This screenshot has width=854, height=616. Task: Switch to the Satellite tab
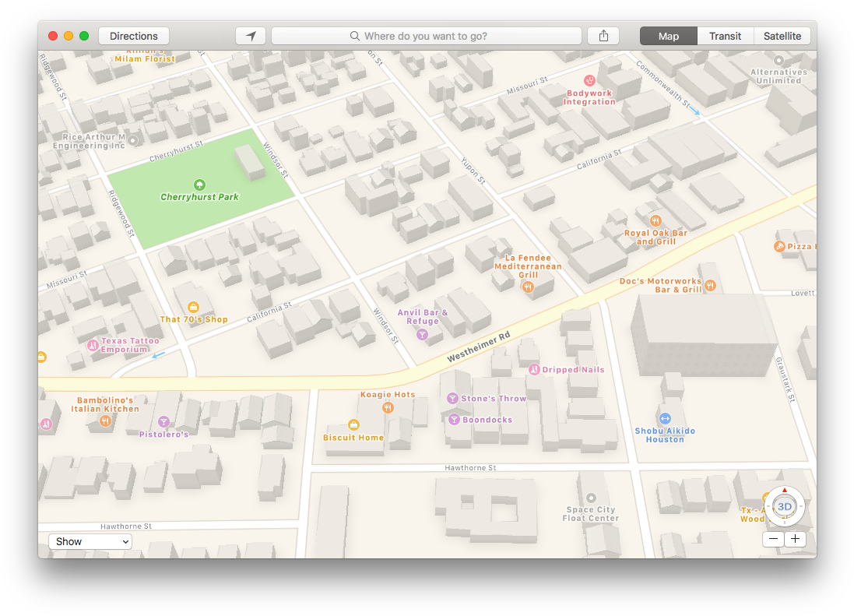(781, 35)
